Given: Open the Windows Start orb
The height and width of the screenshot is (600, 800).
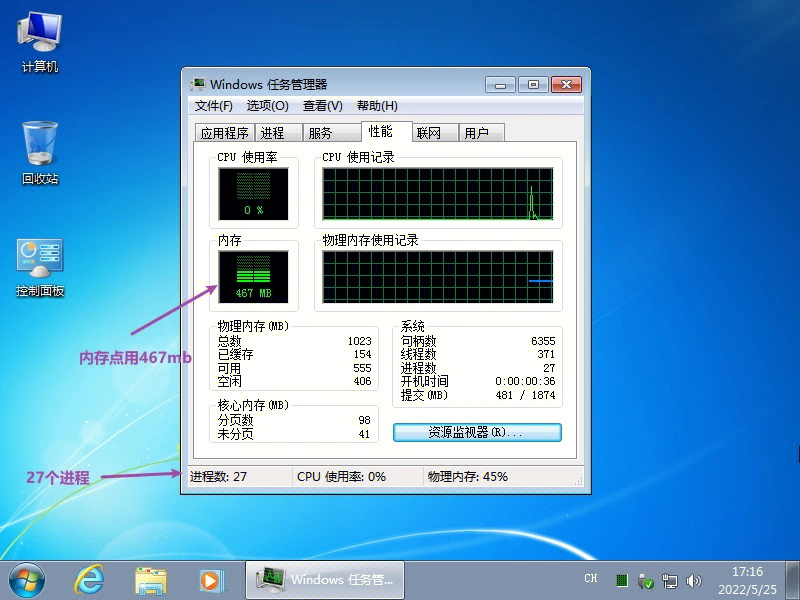Looking at the screenshot, I should coord(27,581).
